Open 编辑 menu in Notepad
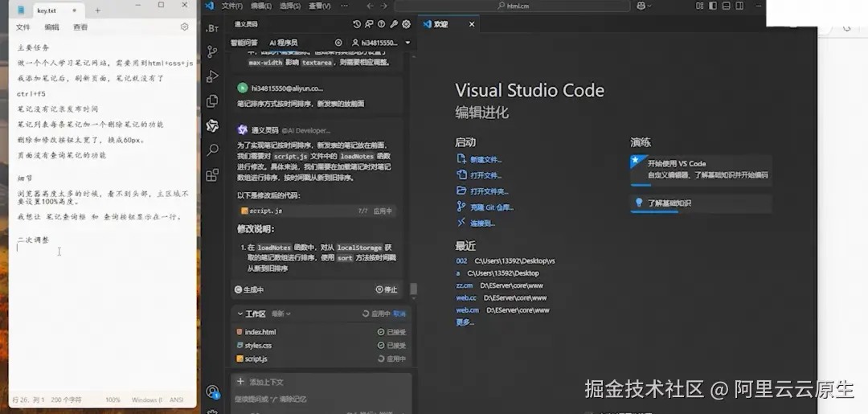The image size is (868, 414). coord(52,27)
